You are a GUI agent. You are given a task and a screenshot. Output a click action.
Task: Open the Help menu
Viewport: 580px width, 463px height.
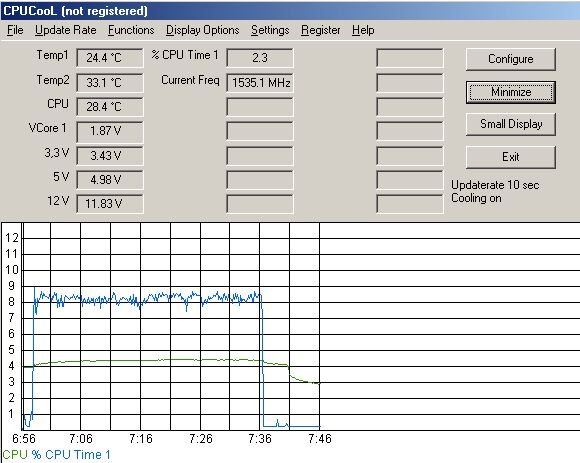pyautogui.click(x=363, y=30)
